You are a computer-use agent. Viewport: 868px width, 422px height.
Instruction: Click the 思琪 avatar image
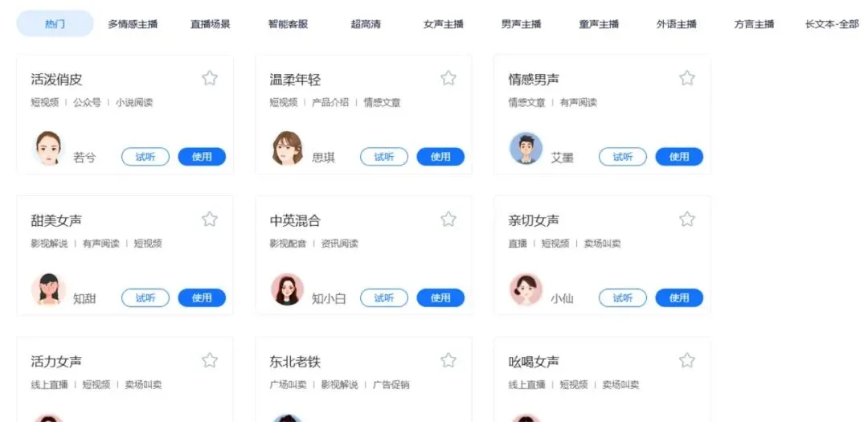[x=287, y=148]
